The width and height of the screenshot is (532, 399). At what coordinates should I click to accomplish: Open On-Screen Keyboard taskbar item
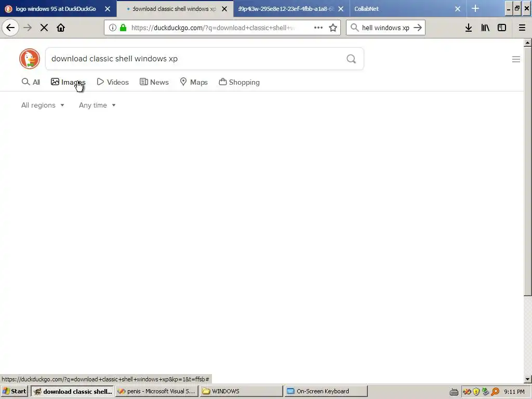click(x=326, y=391)
